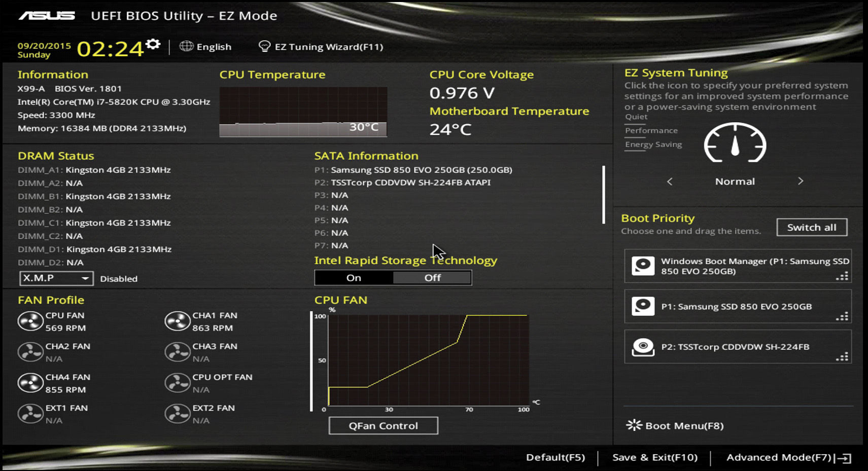Switch to Advanced Mode(F7)
Image resolution: width=868 pixels, height=471 pixels.
tap(779, 457)
